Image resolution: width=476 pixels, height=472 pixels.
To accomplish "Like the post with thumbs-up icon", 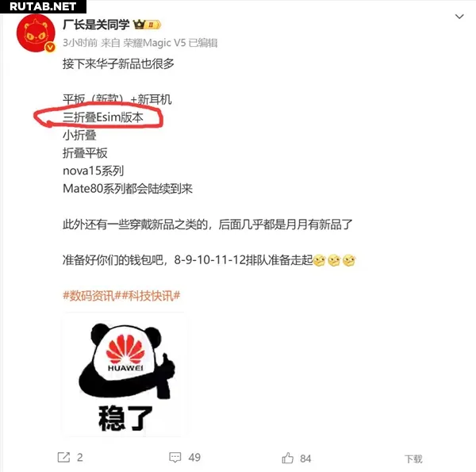I will point(287,458).
